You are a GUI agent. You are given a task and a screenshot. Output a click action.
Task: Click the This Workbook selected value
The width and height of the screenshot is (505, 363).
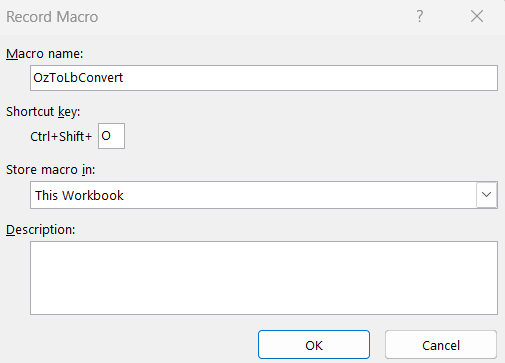coord(79,195)
